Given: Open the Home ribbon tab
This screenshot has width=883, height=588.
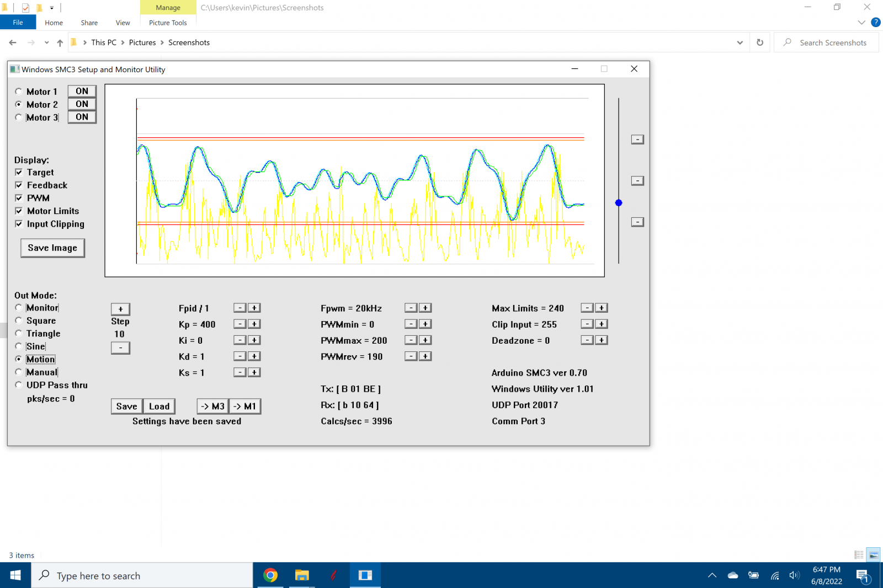Looking at the screenshot, I should (x=54, y=23).
